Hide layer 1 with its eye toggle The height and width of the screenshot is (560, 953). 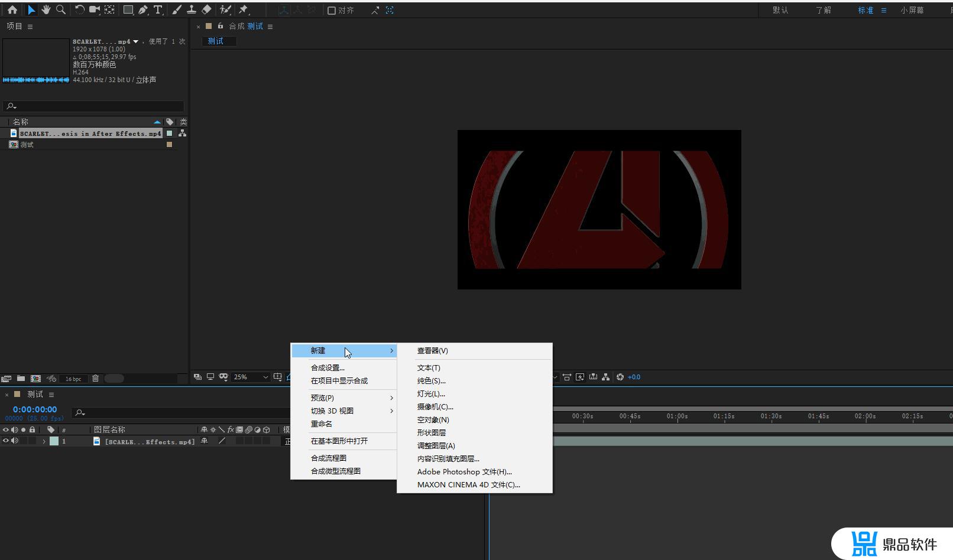coord(5,441)
